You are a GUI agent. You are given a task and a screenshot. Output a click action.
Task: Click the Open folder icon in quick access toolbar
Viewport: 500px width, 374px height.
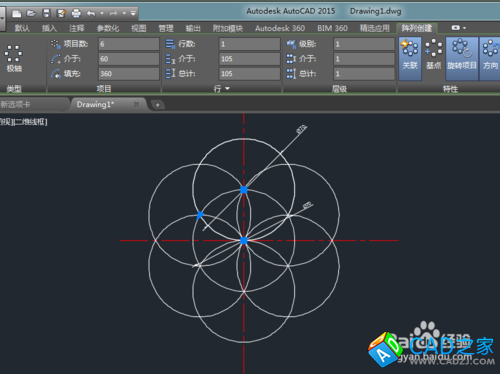pyautogui.click(x=31, y=14)
